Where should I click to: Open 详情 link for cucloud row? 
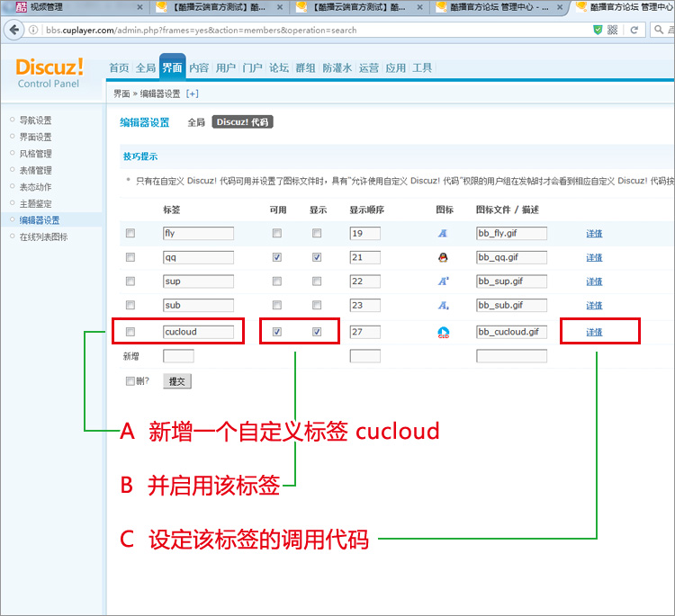[594, 332]
